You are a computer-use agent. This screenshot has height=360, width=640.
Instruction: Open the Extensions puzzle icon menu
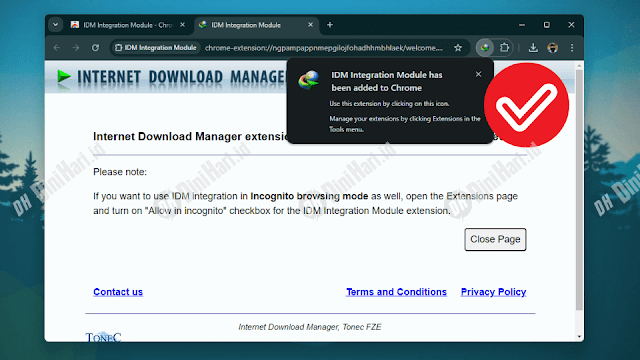pyautogui.click(x=504, y=48)
